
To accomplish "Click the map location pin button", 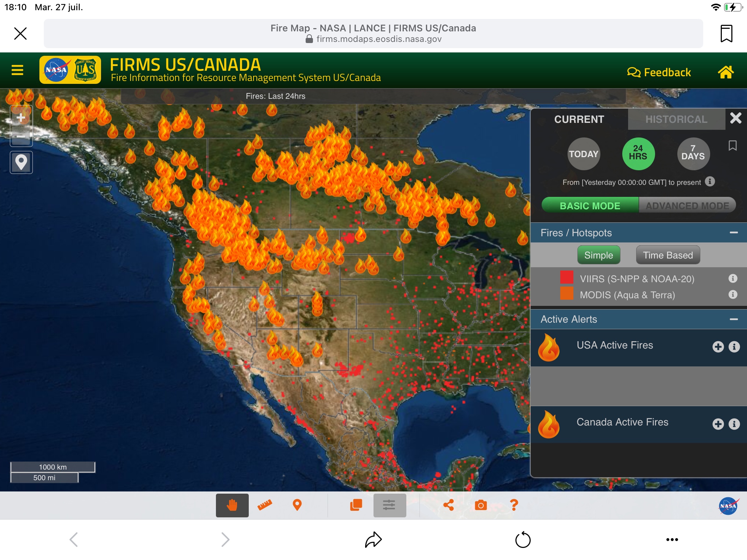I will [x=21, y=162].
